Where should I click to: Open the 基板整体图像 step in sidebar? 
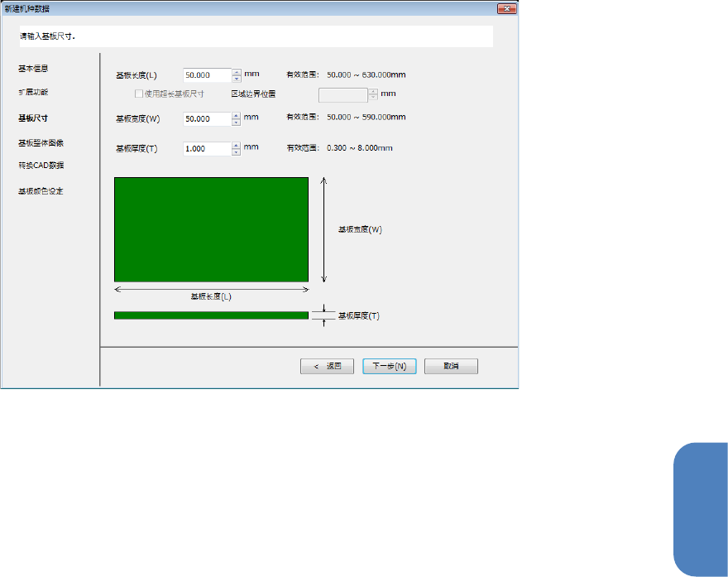pyautogui.click(x=41, y=143)
